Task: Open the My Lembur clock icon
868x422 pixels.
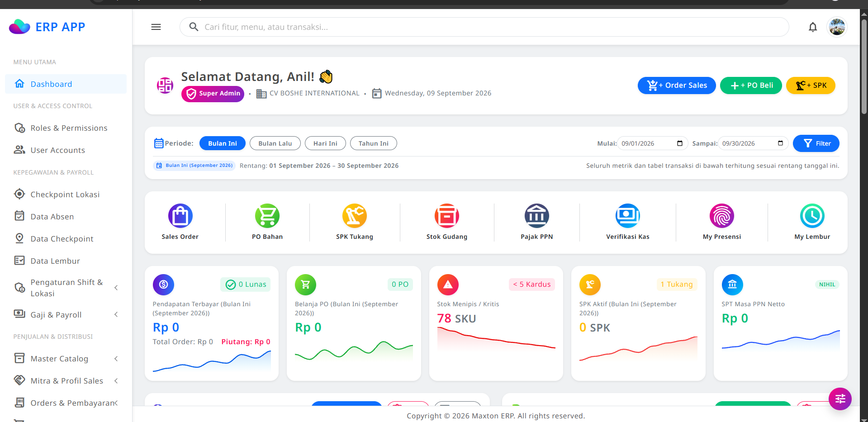Action: coord(812,216)
